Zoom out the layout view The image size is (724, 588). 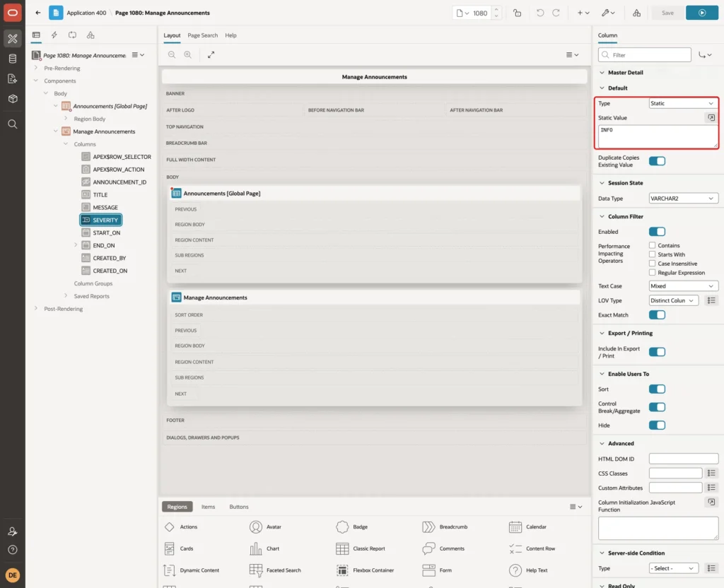[x=171, y=54]
